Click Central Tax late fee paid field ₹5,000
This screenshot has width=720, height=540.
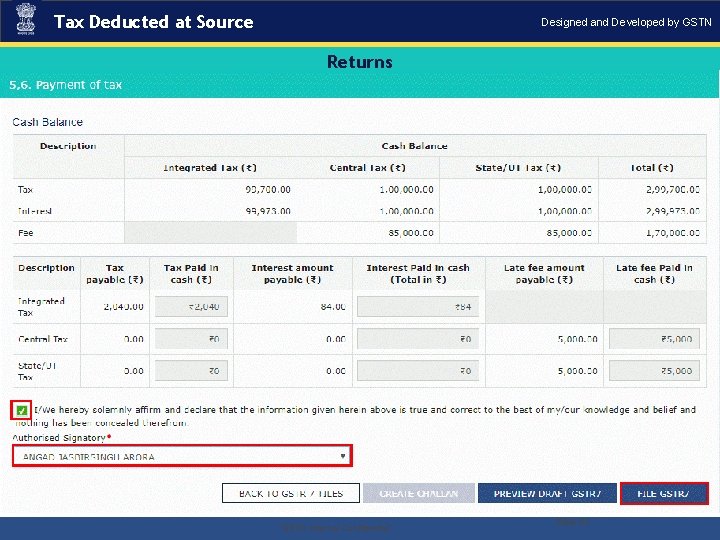click(x=654, y=339)
